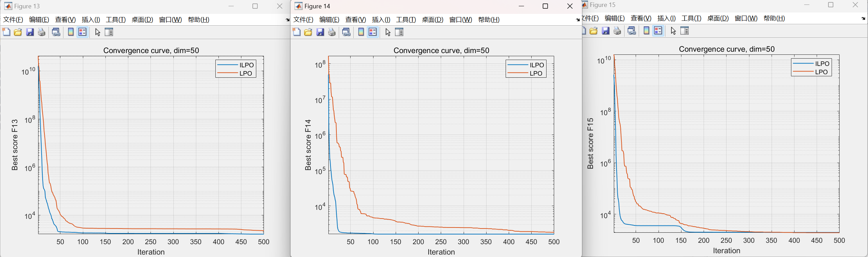The image size is (868, 257).
Task: Toggle Insert Legend icon in Figure 15
Action: (658, 31)
